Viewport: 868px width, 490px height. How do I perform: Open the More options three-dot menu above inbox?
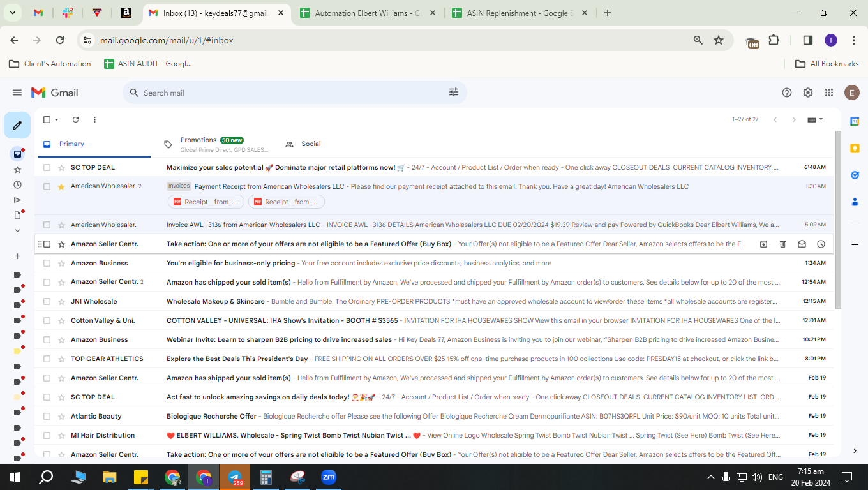point(94,119)
